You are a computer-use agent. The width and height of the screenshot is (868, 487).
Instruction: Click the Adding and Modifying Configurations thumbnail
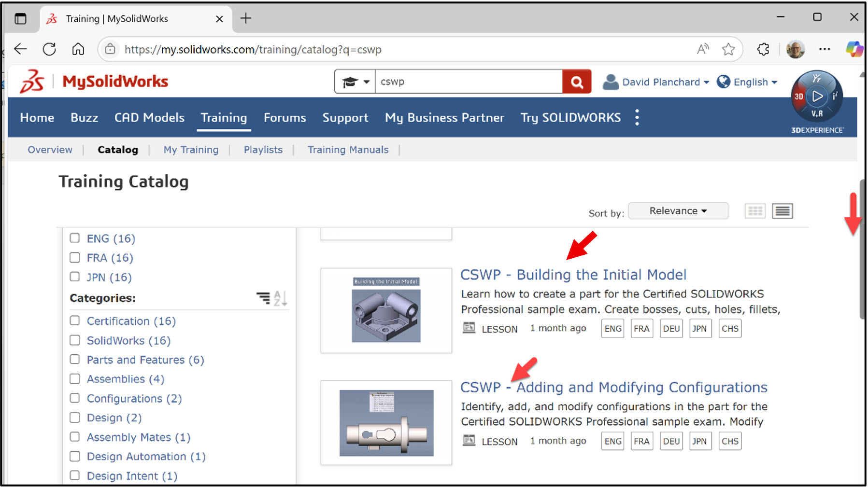point(386,423)
